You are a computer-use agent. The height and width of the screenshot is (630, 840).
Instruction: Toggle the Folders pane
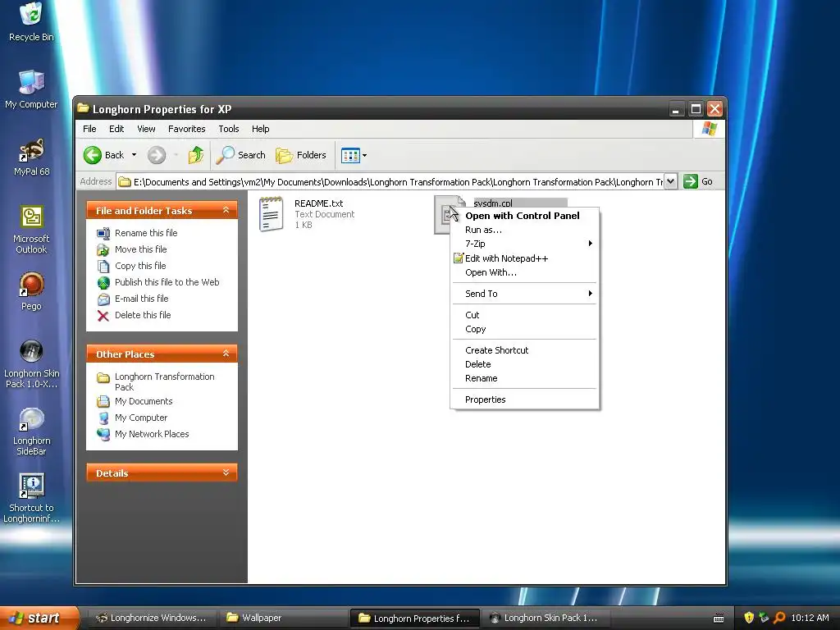300,155
